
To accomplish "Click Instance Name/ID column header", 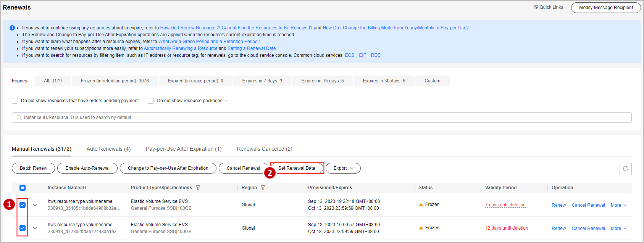I will coord(67,188).
